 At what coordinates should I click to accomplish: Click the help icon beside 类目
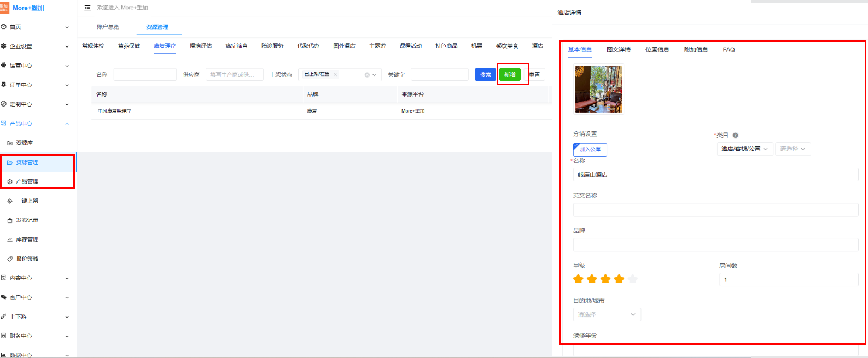coord(736,135)
